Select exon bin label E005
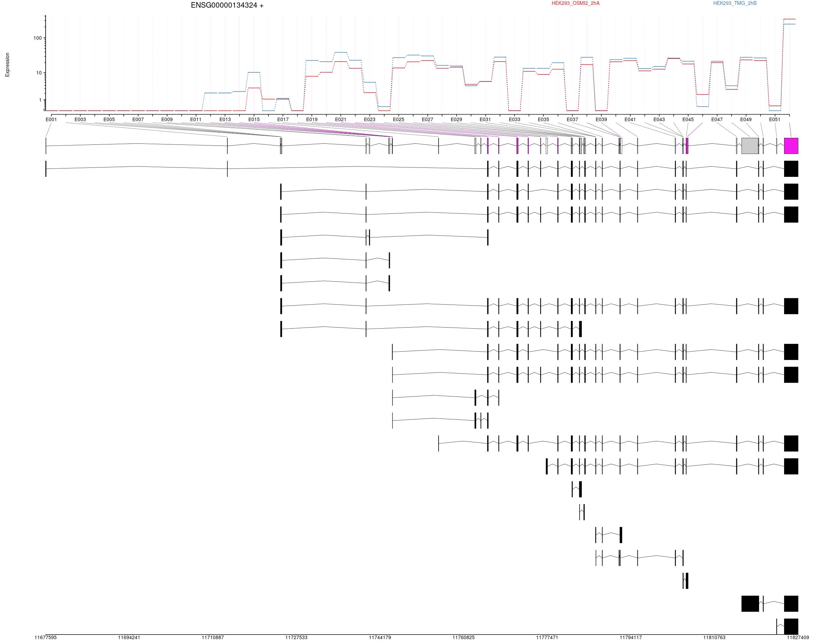836x644 pixels. pos(109,119)
